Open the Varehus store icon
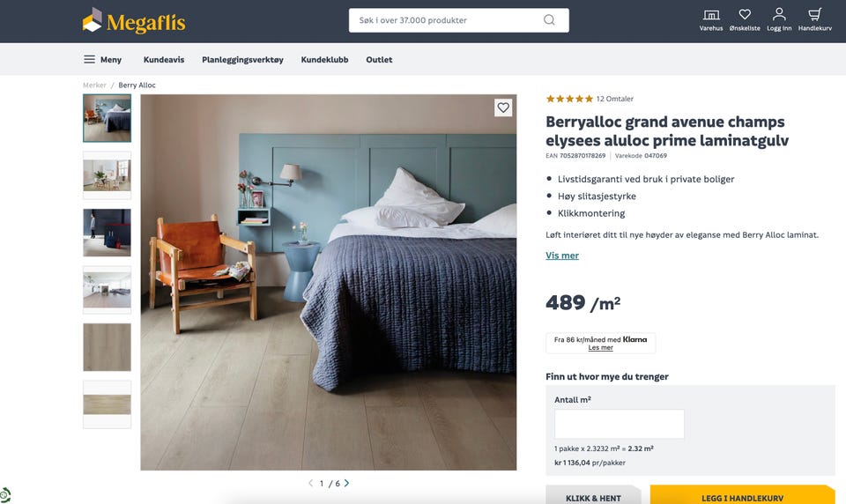 coord(711,20)
